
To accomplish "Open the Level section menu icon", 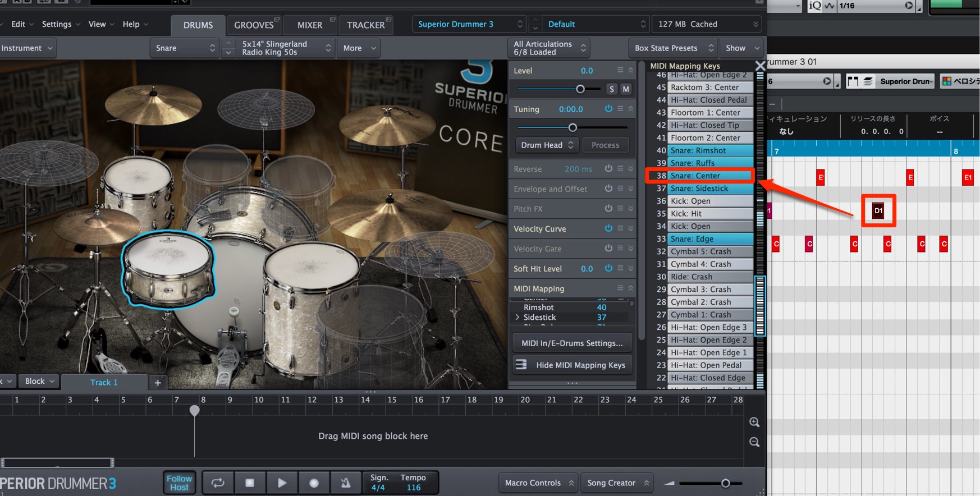I will [x=620, y=70].
